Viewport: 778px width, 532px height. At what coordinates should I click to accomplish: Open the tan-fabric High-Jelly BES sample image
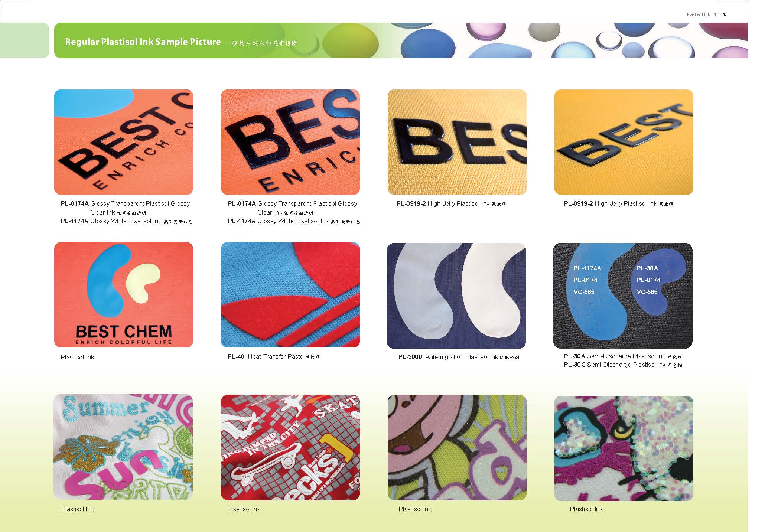[x=457, y=142]
